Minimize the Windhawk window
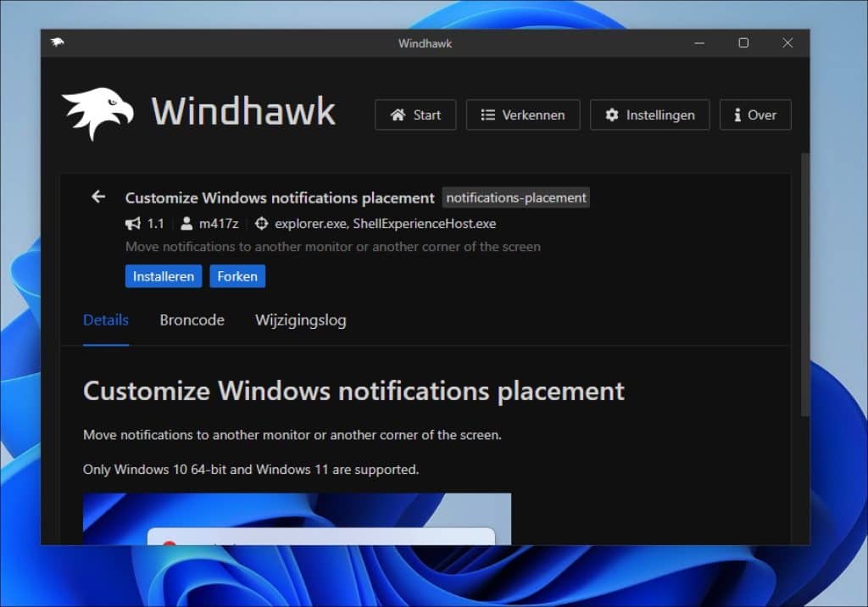Screen dimensions: 868x607 pos(699,42)
